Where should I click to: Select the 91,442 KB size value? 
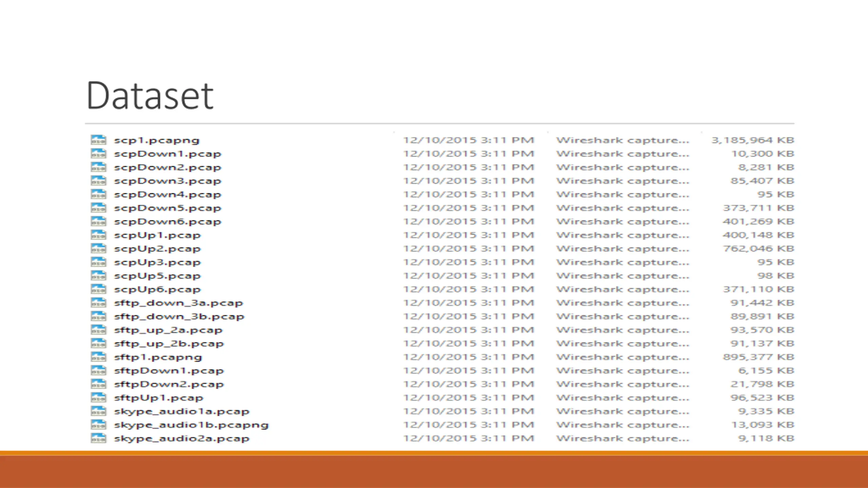coord(762,303)
